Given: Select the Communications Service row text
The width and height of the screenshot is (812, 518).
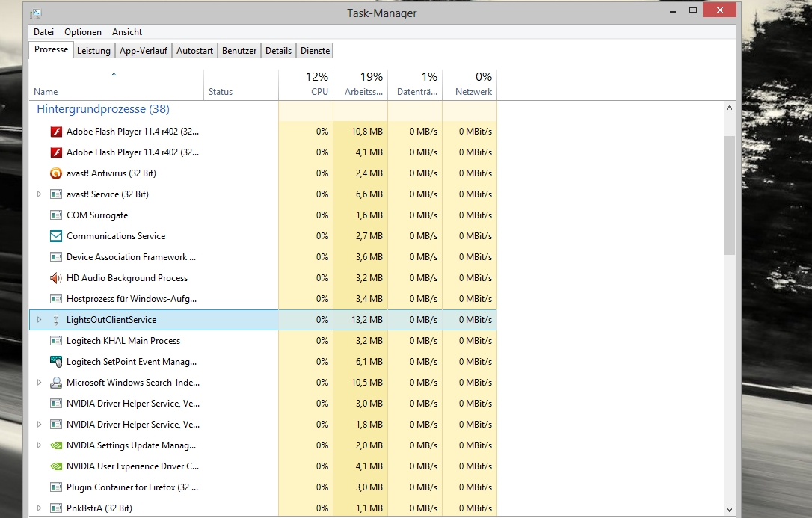Looking at the screenshot, I should (116, 236).
